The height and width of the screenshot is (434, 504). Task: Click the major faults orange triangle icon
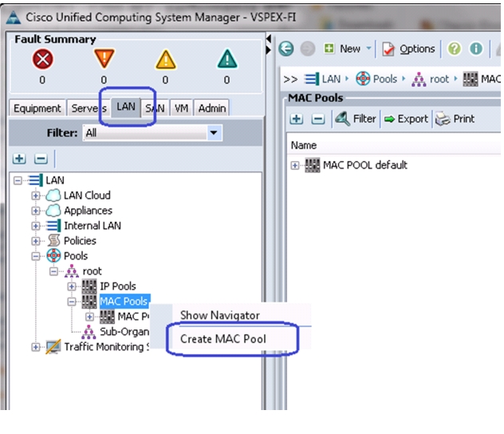pyautogui.click(x=104, y=58)
